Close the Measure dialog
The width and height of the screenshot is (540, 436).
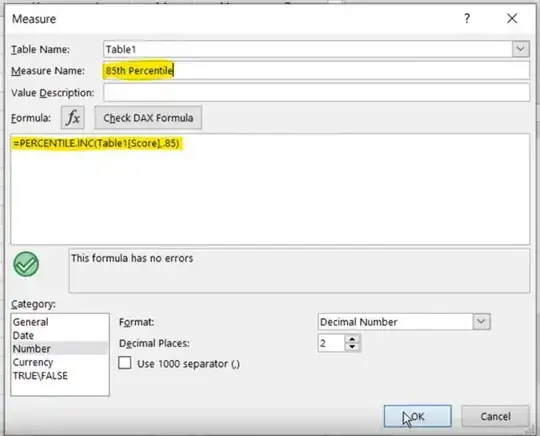pos(512,18)
